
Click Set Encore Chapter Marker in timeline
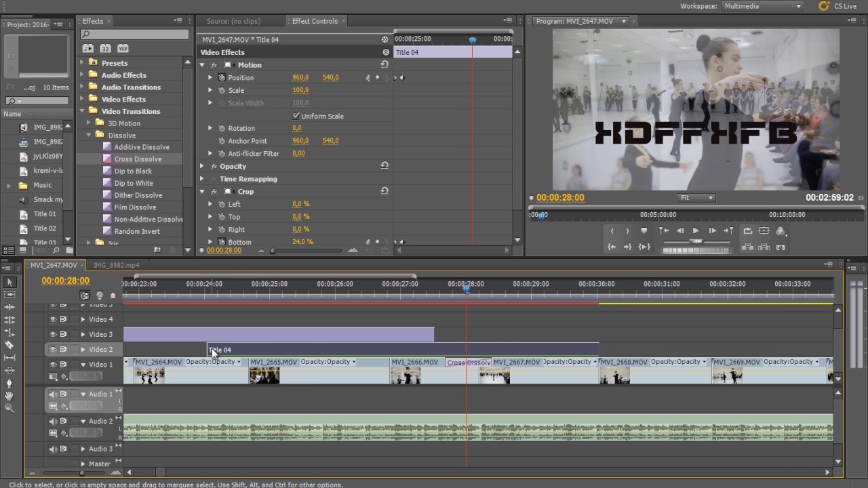[x=100, y=296]
